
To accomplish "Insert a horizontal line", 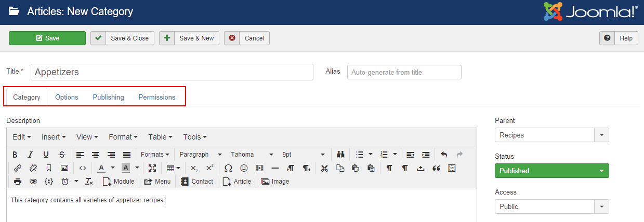I will [x=275, y=168].
